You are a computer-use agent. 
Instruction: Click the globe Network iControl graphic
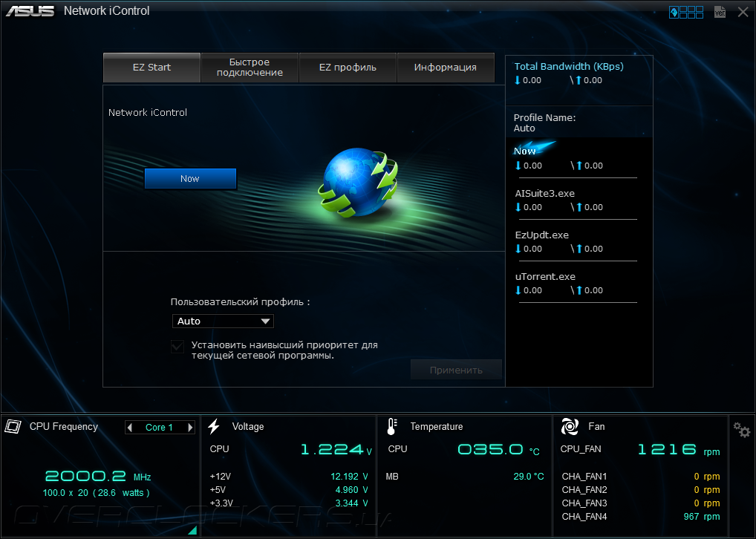(358, 182)
